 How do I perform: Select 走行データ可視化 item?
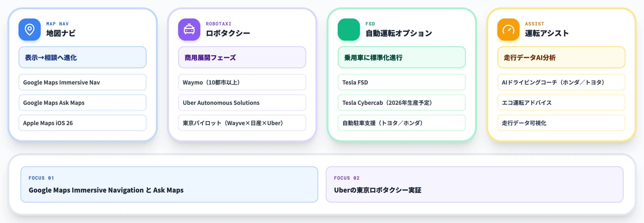point(561,123)
